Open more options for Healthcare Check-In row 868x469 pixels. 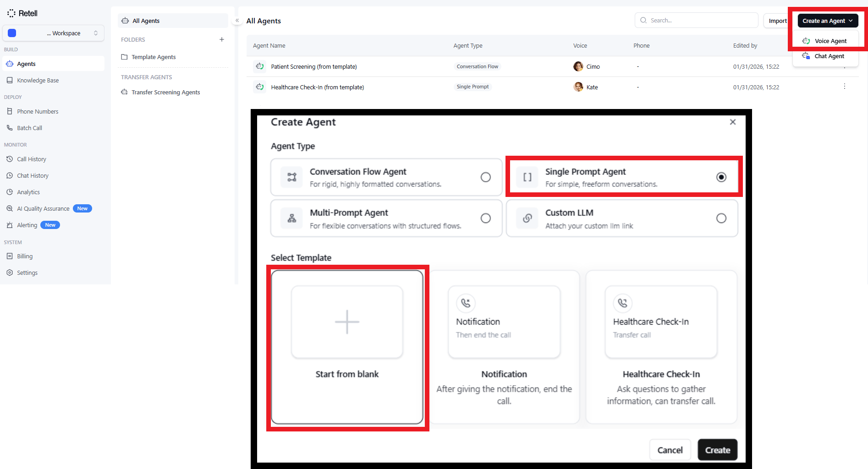[845, 87]
